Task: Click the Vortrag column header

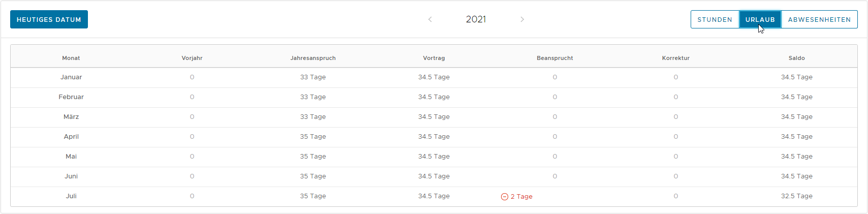Action: 433,58
